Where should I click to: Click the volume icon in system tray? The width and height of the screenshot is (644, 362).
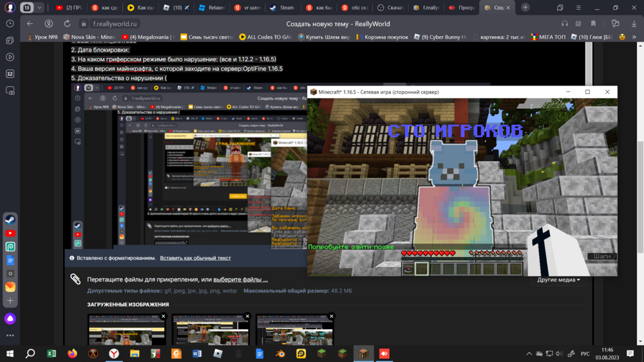[559, 354]
